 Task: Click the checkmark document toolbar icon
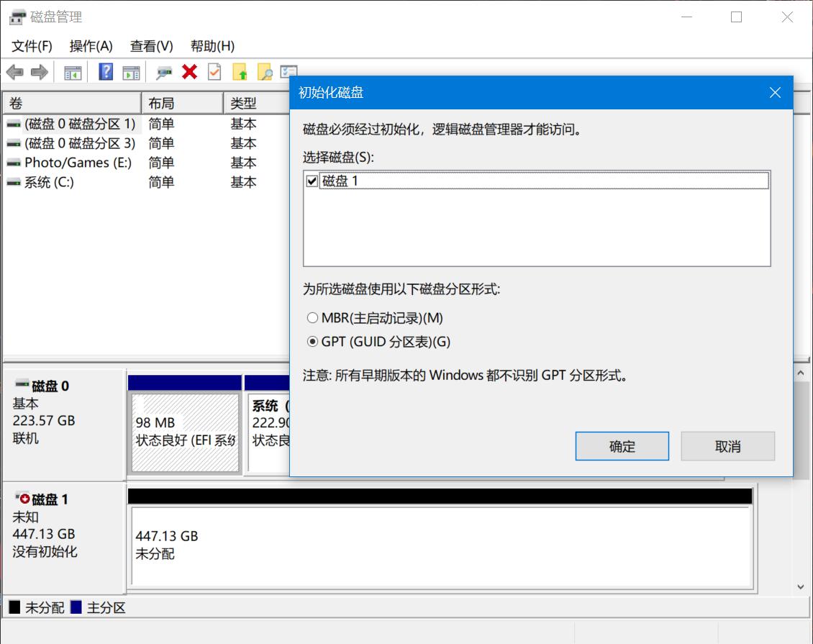214,72
